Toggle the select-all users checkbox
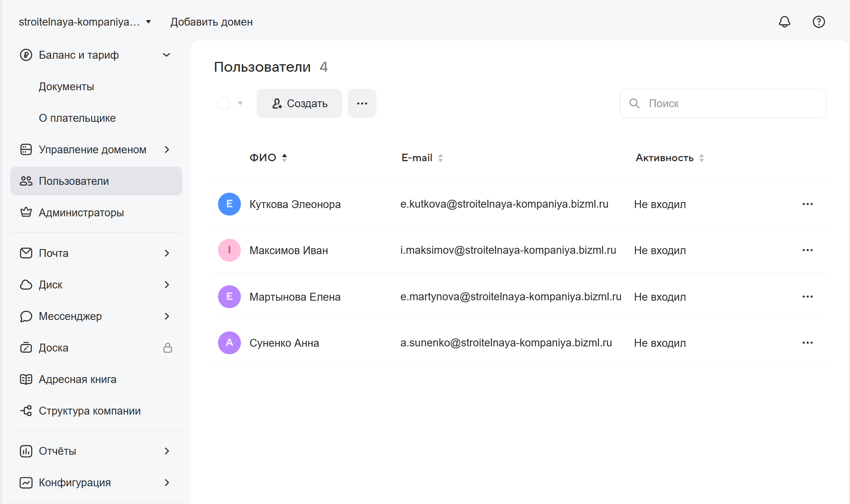 (224, 103)
